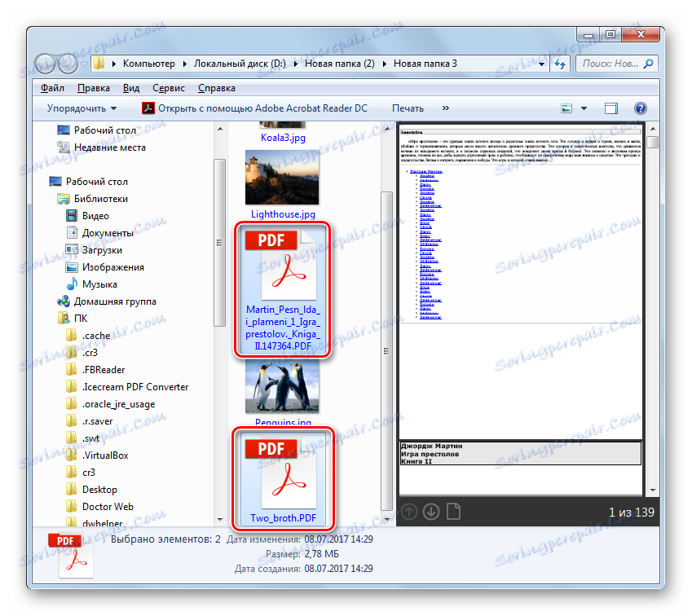The width and height of the screenshot is (692, 616).
Task: Click the change view icon
Action: 566,108
